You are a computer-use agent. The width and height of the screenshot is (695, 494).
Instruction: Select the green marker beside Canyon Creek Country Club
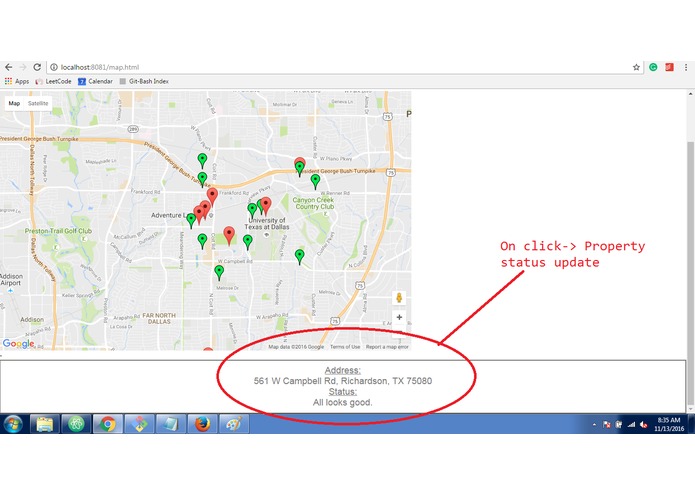click(315, 180)
